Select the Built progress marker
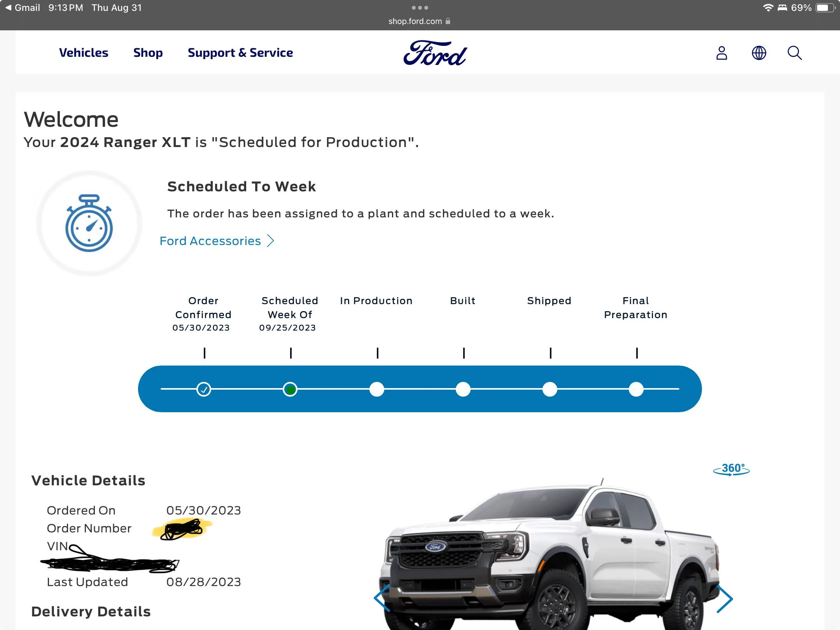Screen dimensions: 840x630 coord(463,389)
